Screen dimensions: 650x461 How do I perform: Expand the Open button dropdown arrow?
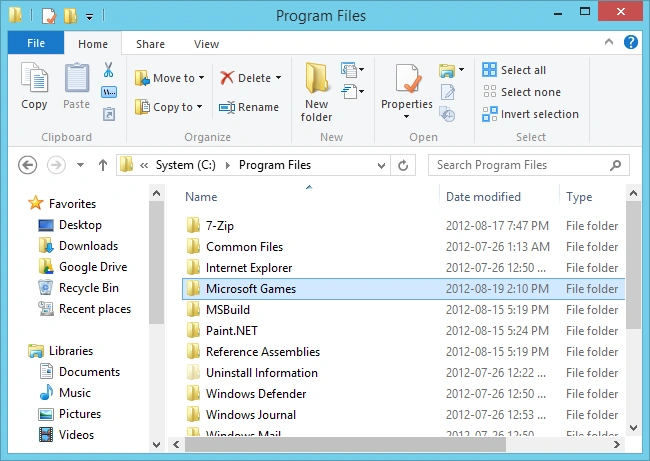click(461, 70)
